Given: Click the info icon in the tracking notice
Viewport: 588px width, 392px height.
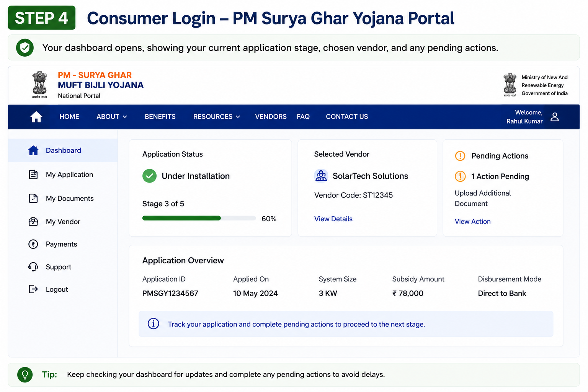Looking at the screenshot, I should click(x=154, y=324).
